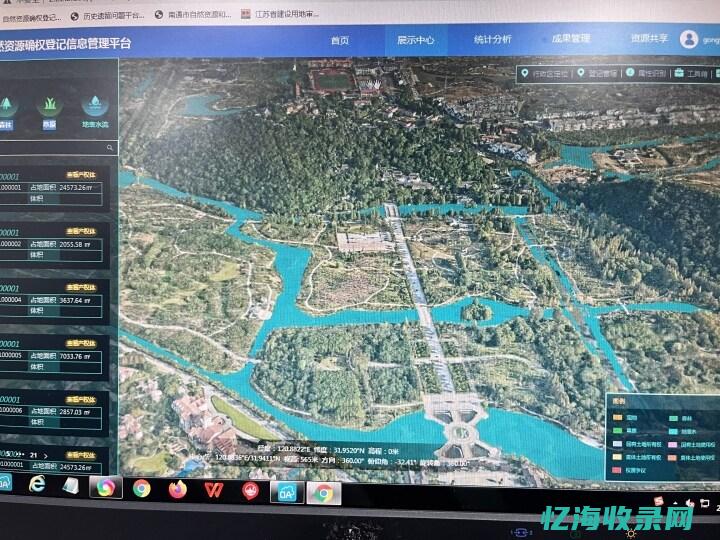
Task: Select the 地表水流 (surface water) icon
Action: click(94, 104)
